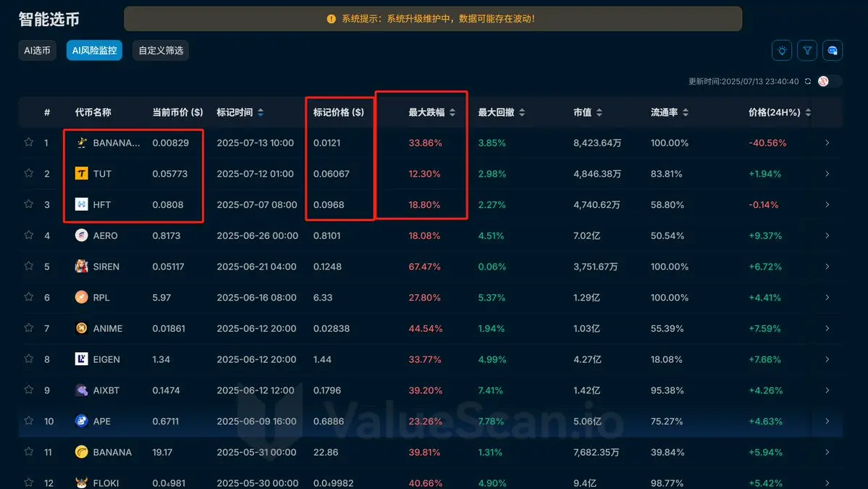The image size is (868, 489).
Task: Click the 33.86% max drop value
Action: (x=425, y=143)
